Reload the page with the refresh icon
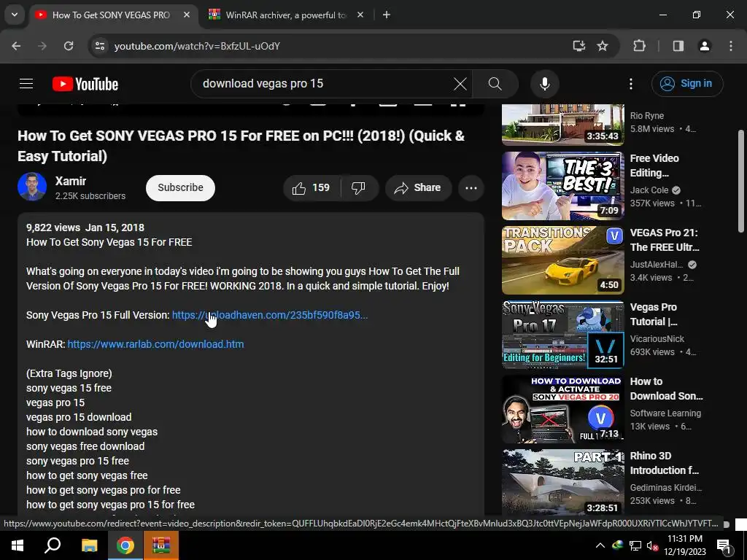Screen dimensions: 747x560 (x=69, y=46)
